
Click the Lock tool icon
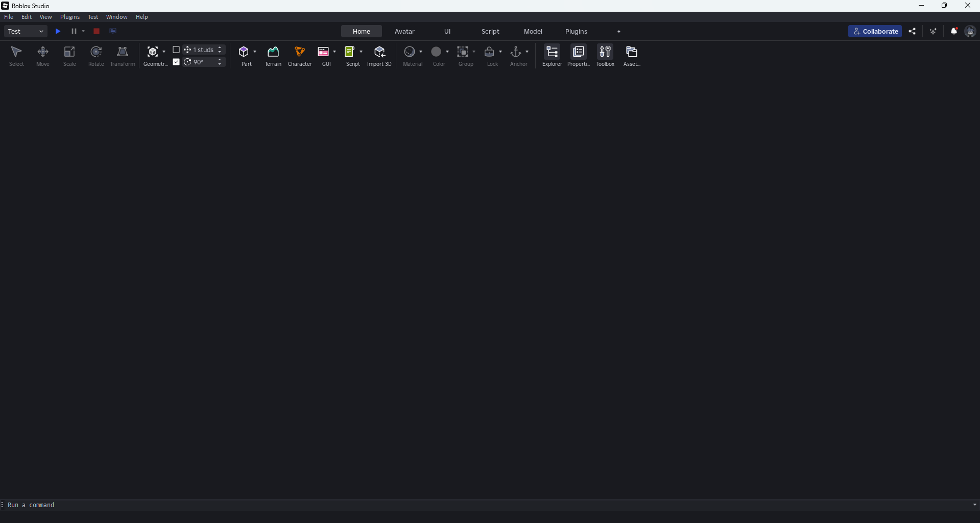(x=489, y=52)
